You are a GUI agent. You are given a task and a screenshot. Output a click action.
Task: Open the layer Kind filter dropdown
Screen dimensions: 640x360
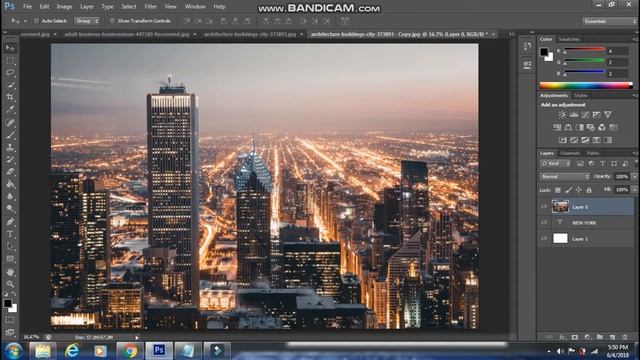tap(555, 164)
